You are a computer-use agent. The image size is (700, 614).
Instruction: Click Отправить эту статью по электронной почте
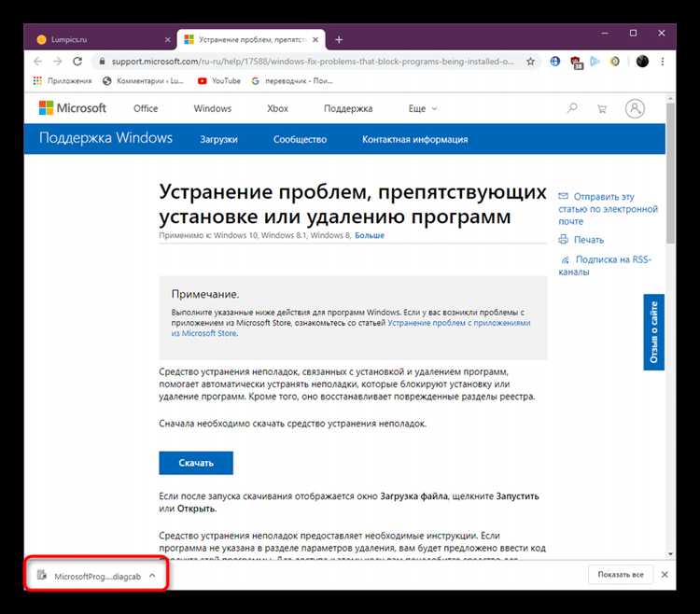click(x=608, y=209)
